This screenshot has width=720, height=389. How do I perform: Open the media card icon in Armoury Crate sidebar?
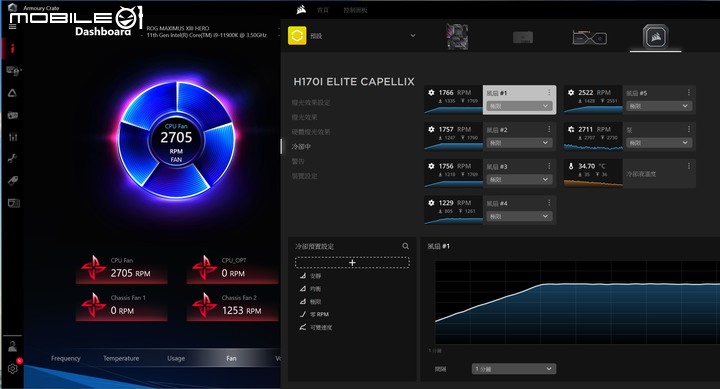(x=12, y=115)
